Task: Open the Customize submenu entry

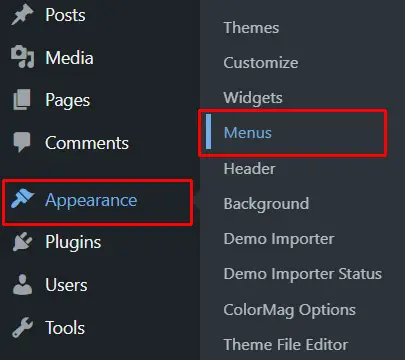Action: 261,63
